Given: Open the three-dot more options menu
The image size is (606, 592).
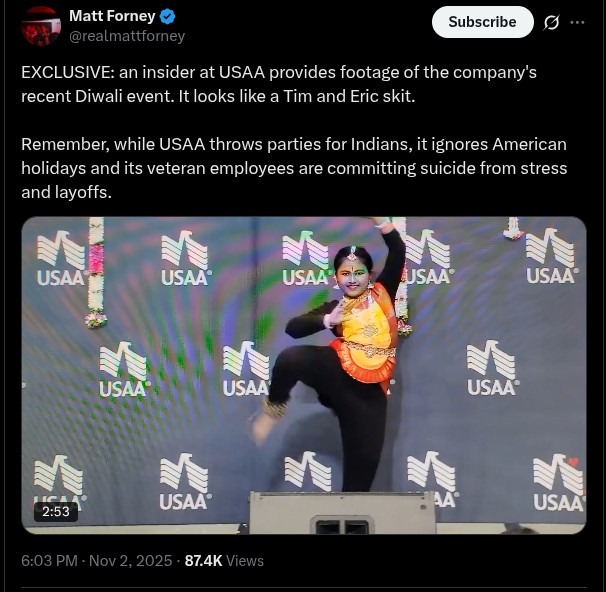Looking at the screenshot, I should coord(577,22).
